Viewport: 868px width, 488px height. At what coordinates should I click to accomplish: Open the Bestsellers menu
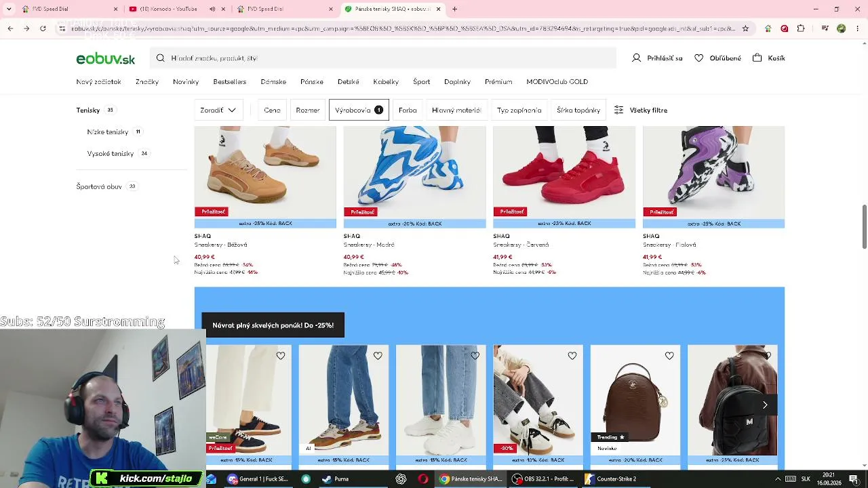tap(230, 82)
